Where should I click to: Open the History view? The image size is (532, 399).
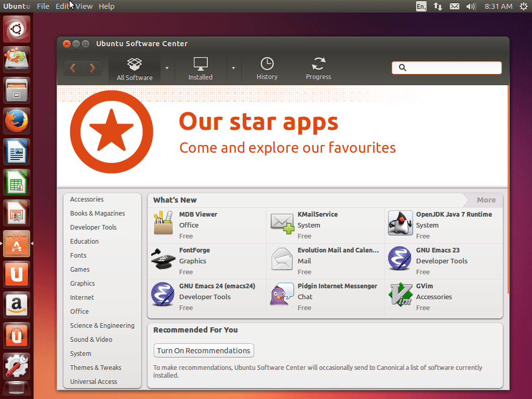pos(267,69)
